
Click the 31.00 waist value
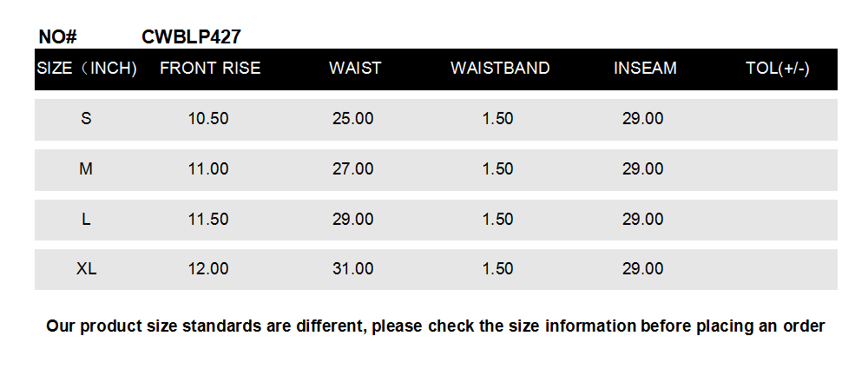353,270
